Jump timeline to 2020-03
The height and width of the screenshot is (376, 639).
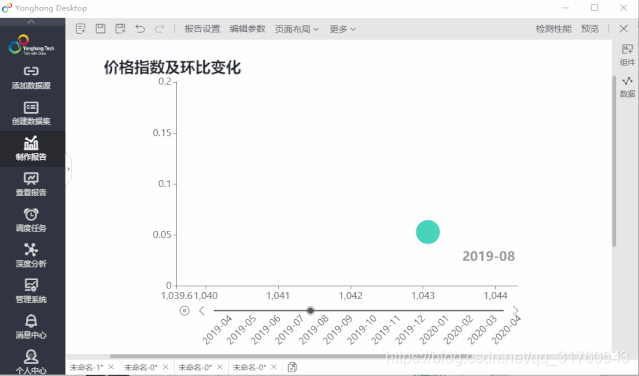(x=483, y=330)
